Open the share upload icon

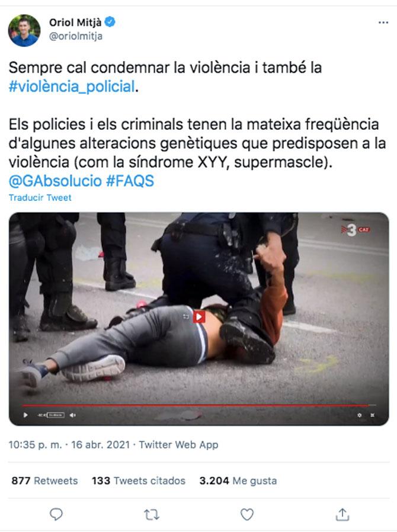pos(342,514)
